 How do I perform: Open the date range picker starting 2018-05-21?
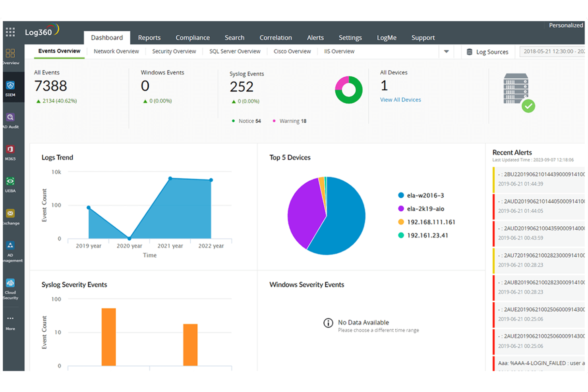(x=552, y=52)
